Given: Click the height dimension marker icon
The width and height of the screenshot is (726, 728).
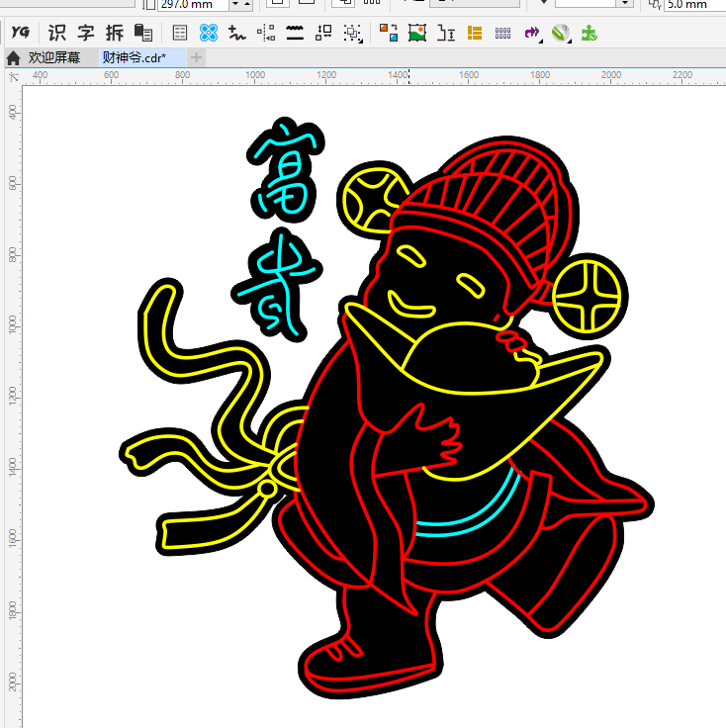Looking at the screenshot, I should [446, 33].
